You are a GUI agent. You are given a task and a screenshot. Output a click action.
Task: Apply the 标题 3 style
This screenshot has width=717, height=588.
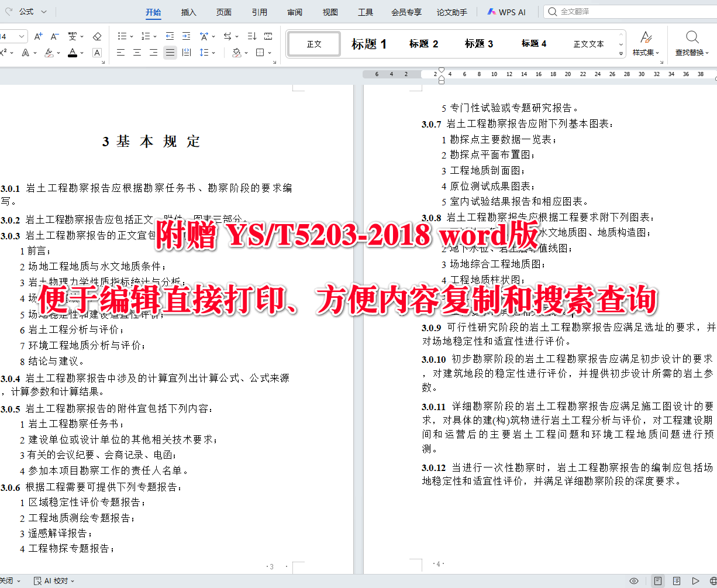(479, 44)
